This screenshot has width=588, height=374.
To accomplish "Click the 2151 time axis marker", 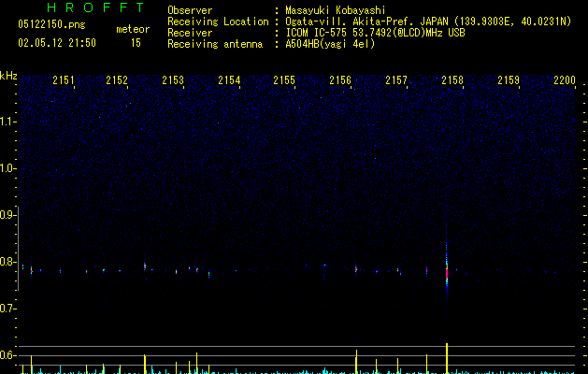I will (x=64, y=80).
